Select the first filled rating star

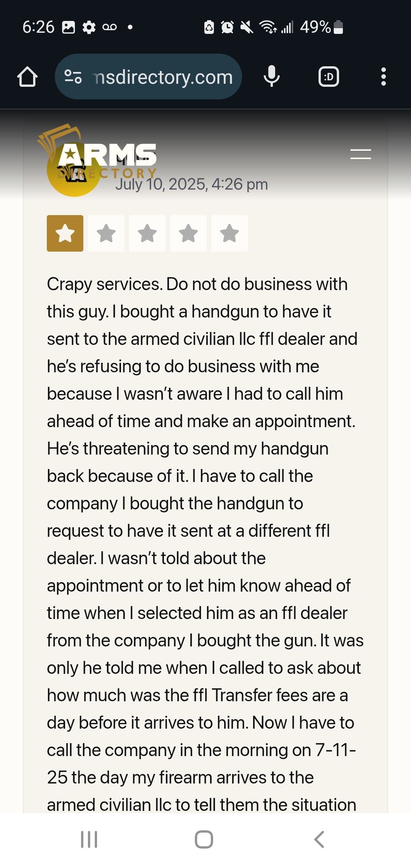pos(65,233)
